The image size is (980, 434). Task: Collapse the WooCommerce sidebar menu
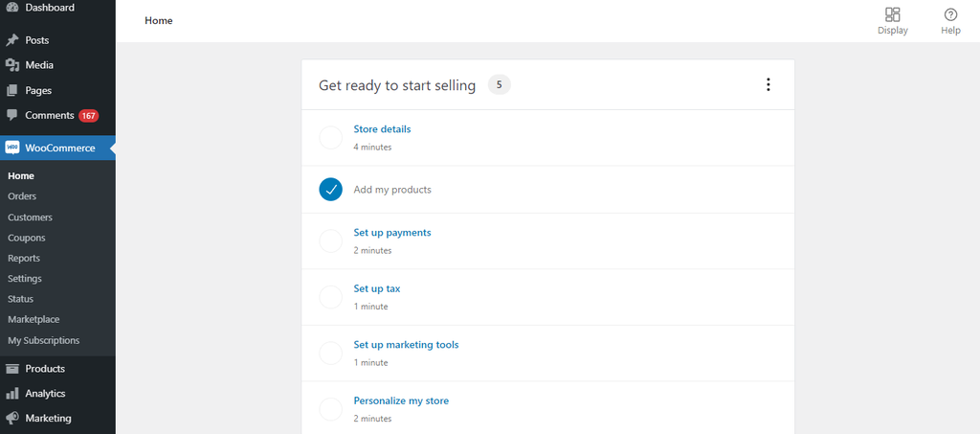coord(57,148)
